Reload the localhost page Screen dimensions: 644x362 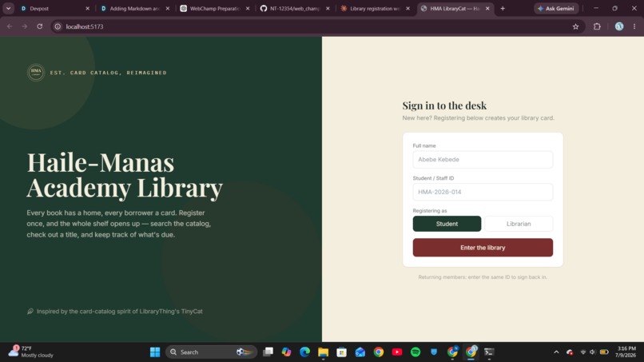click(40, 26)
